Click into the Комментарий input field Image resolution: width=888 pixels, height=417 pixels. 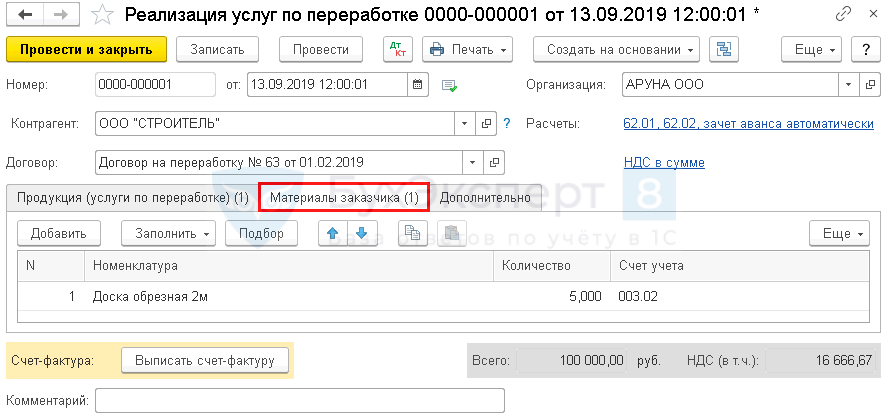click(300, 400)
